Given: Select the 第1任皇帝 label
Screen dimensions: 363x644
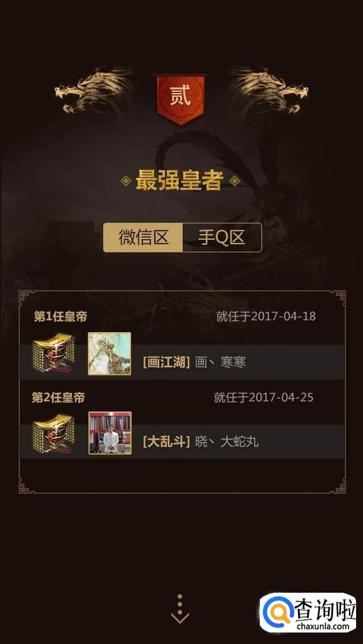Looking at the screenshot, I should coord(60,317).
